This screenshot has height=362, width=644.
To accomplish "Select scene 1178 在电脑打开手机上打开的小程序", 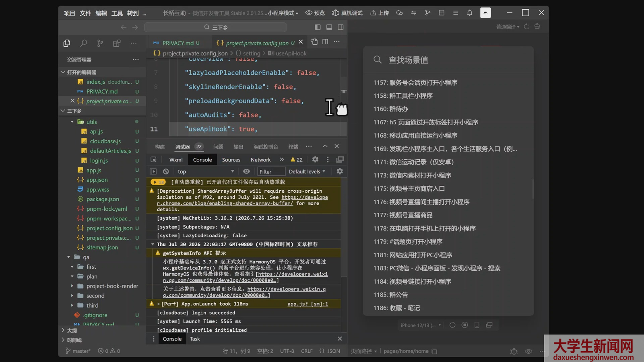I will tap(424, 228).
